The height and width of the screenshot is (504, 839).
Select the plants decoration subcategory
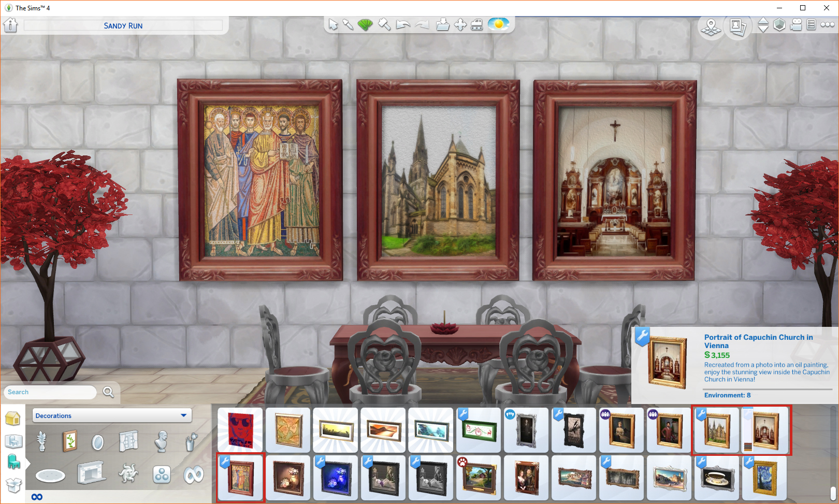pyautogui.click(x=42, y=442)
